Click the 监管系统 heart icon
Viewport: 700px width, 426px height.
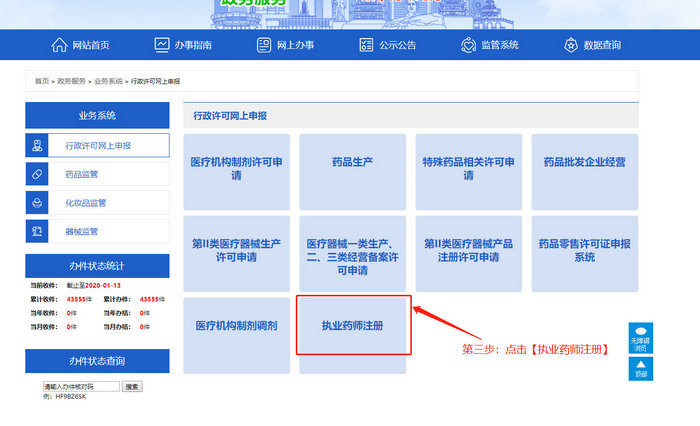(468, 45)
